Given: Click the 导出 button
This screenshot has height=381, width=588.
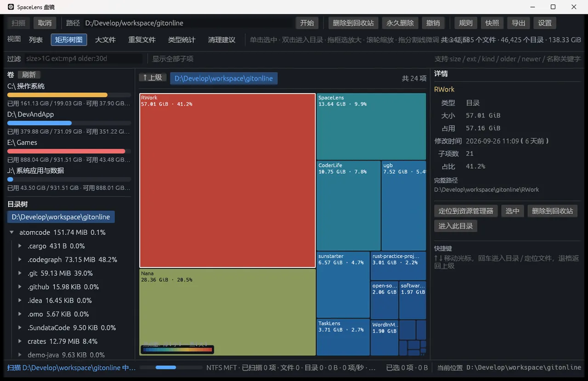Looking at the screenshot, I should point(519,23).
